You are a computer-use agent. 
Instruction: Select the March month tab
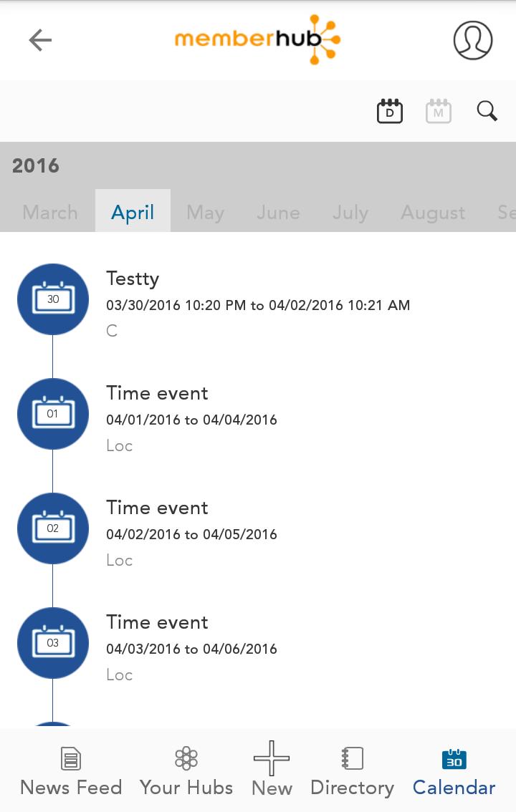(49, 213)
